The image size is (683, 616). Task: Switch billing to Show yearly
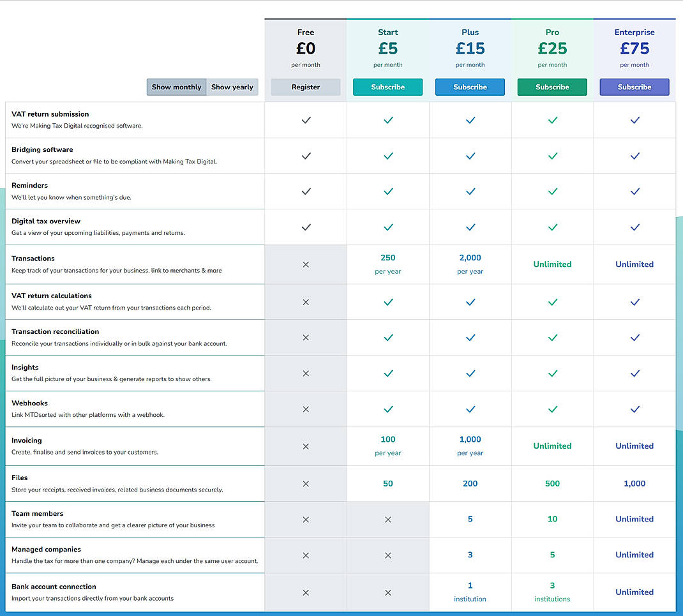tap(232, 87)
